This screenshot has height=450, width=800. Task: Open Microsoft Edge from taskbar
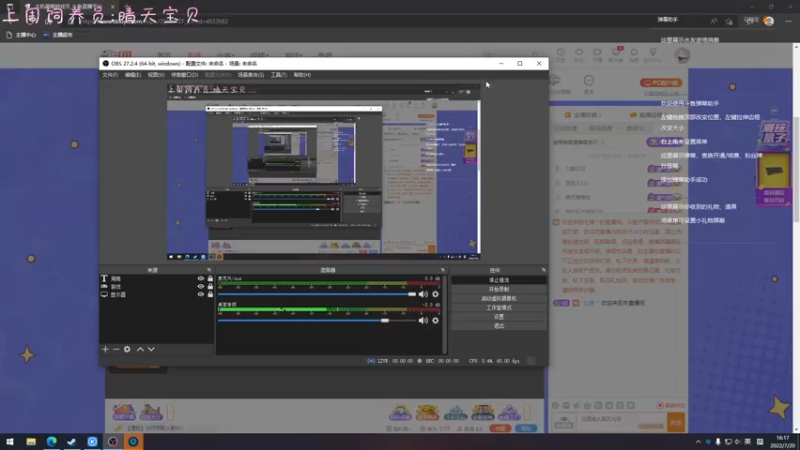point(52,441)
